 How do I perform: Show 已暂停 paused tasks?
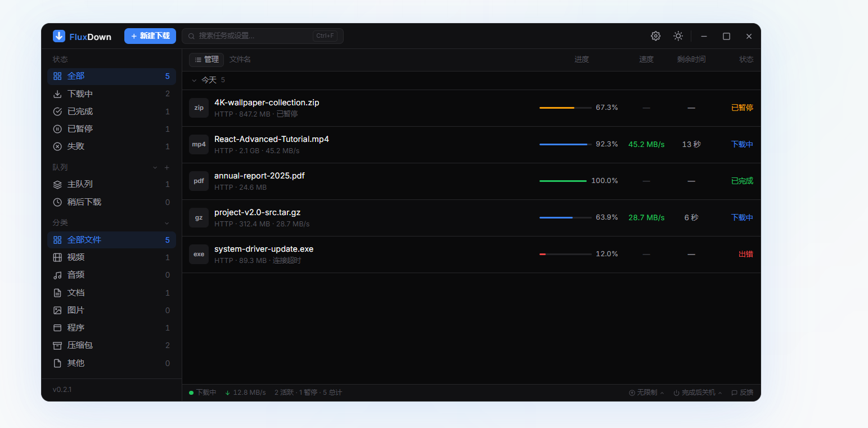pyautogui.click(x=111, y=129)
